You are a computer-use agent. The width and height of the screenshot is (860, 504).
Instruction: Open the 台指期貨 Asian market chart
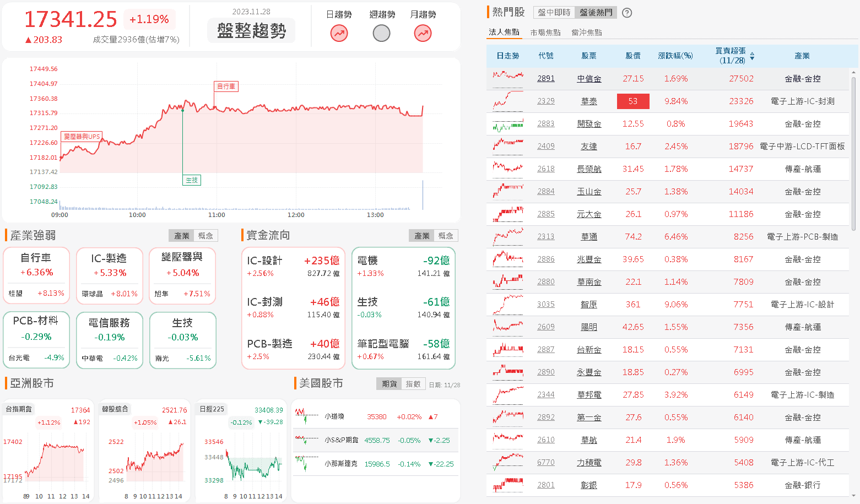pos(48,451)
